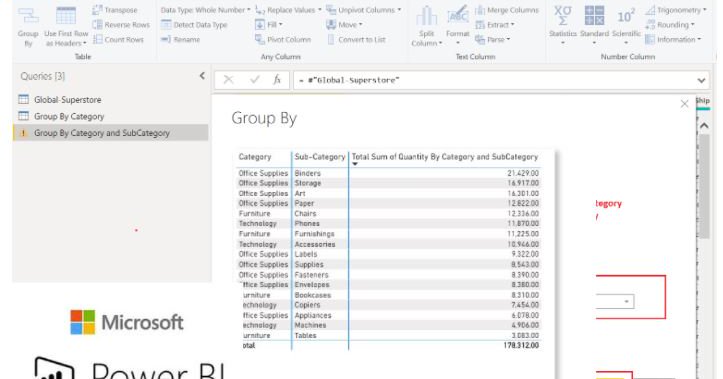Select the Labels sub-category cell

point(306,254)
